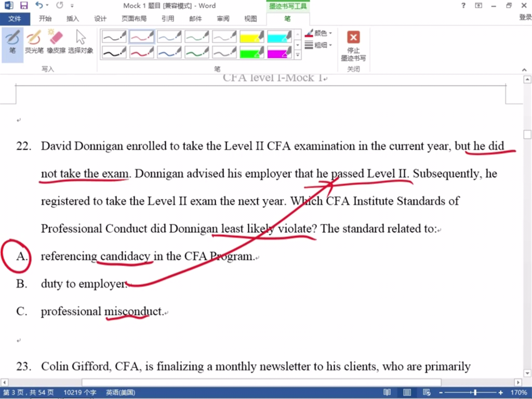Open the pen Thickness (粗细) dropdown

click(x=319, y=45)
